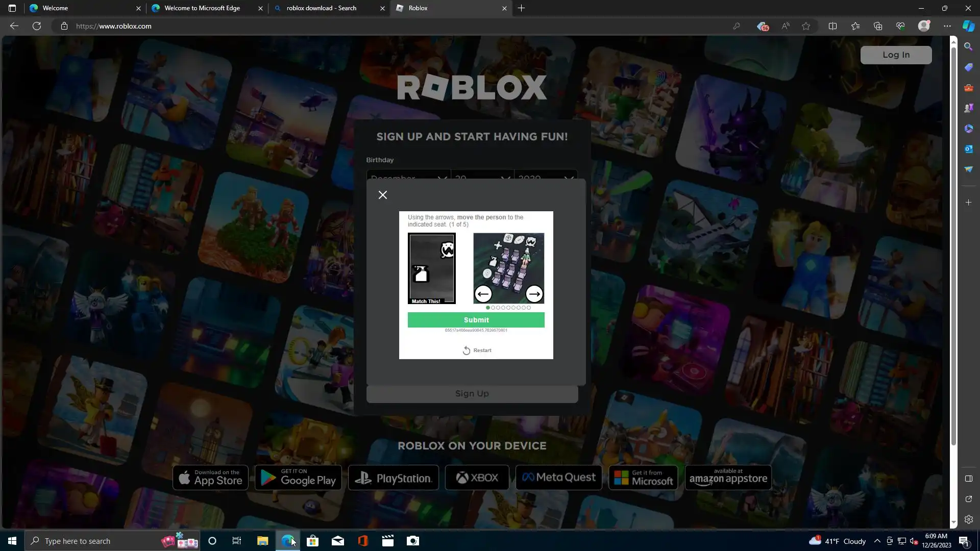Click the right arrow in the captcha

pos(534,294)
